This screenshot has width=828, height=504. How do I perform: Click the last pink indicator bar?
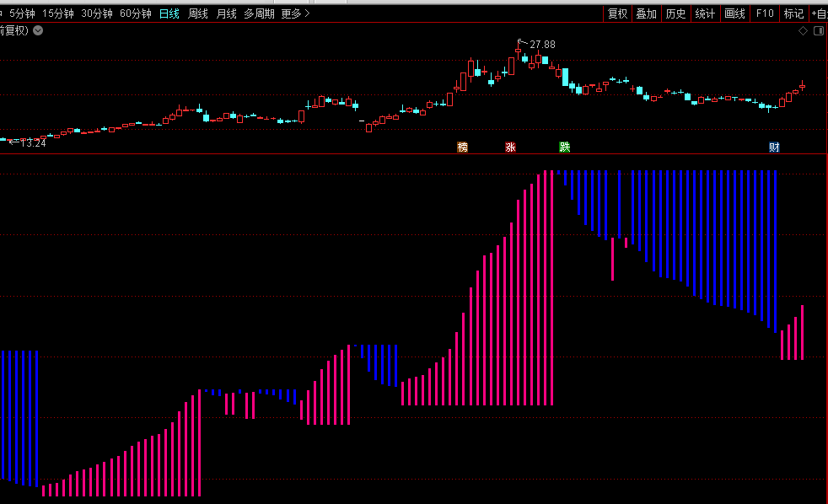pyautogui.click(x=802, y=333)
